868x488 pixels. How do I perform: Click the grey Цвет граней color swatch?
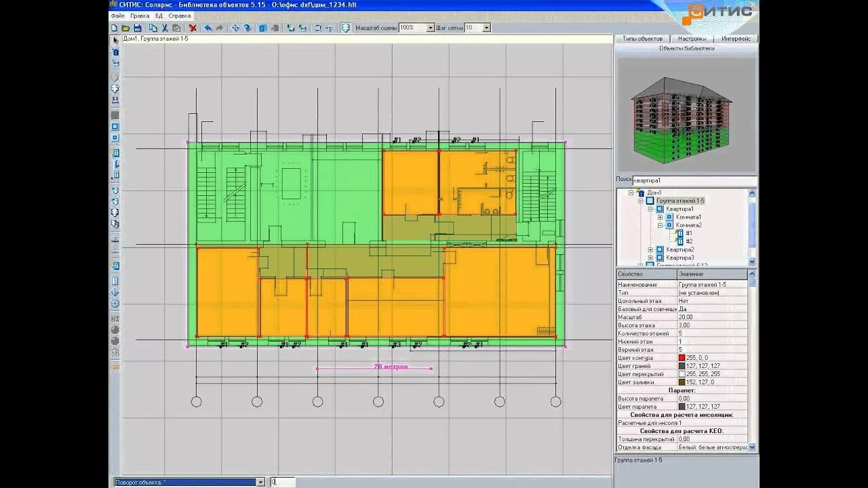pos(682,366)
